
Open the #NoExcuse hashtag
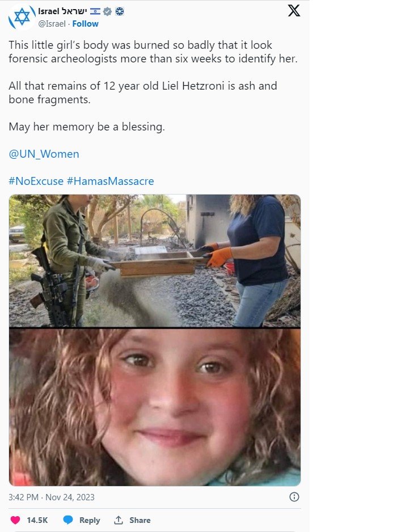pyautogui.click(x=36, y=181)
